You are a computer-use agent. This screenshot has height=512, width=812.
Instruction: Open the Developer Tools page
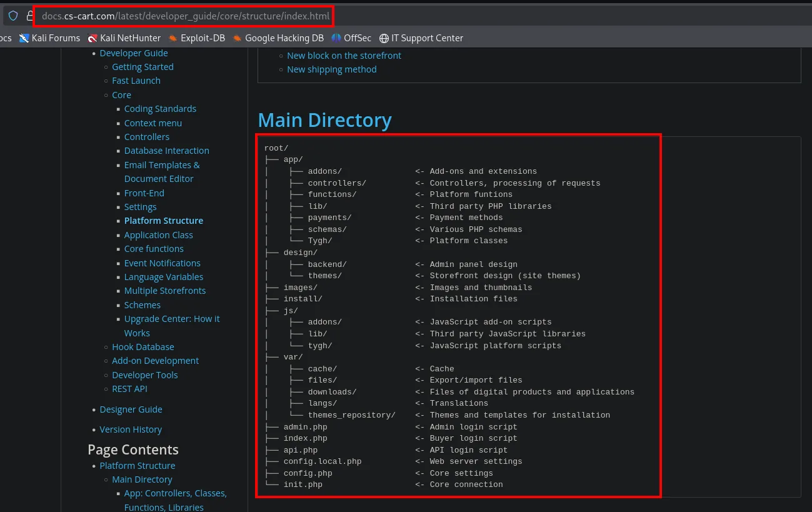145,375
